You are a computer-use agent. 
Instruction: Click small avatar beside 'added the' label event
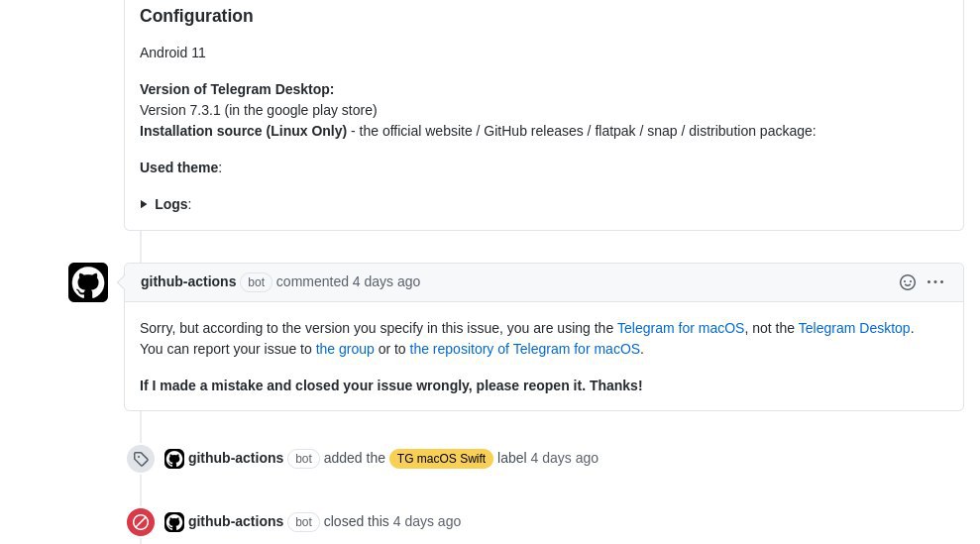coord(174,459)
